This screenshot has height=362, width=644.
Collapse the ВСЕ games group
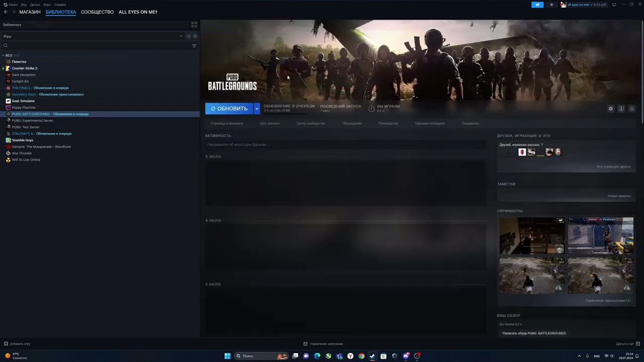3,55
